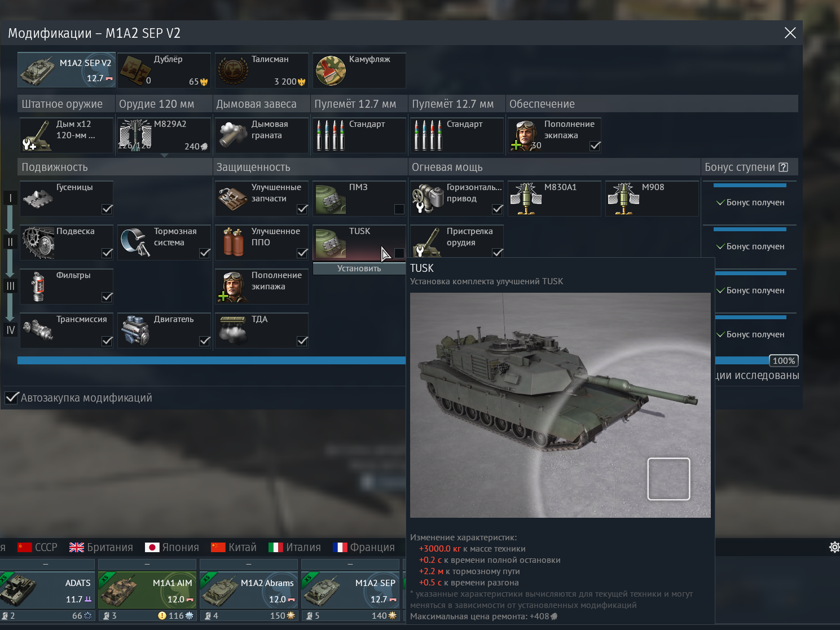Toggle the Тормозная система checkbox
The height and width of the screenshot is (630, 840).
(205, 253)
